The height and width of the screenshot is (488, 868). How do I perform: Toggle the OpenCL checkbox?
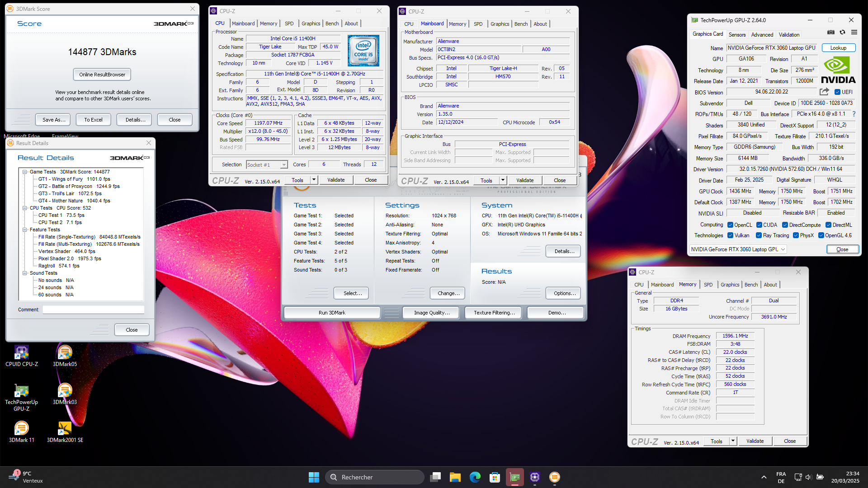point(730,225)
